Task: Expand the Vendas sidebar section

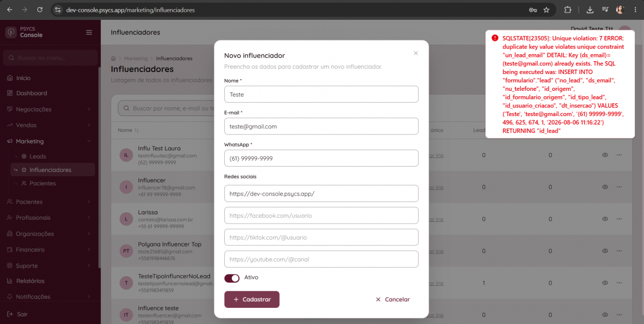Action: 50,125
